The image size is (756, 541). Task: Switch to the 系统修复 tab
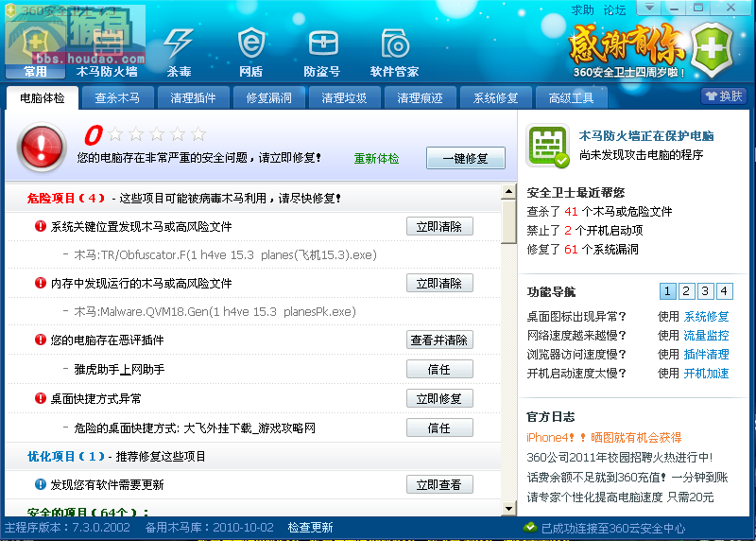click(x=495, y=98)
